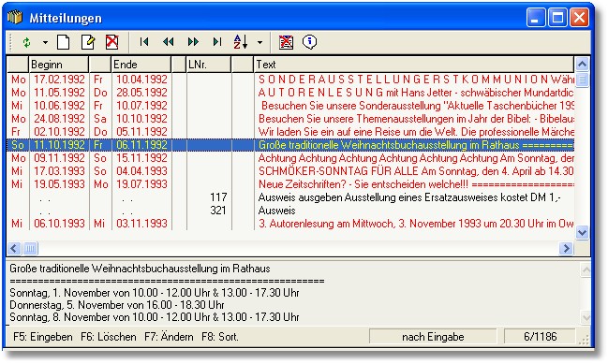Click the Ende column header
Screen dimensions: 608x364
141,65
